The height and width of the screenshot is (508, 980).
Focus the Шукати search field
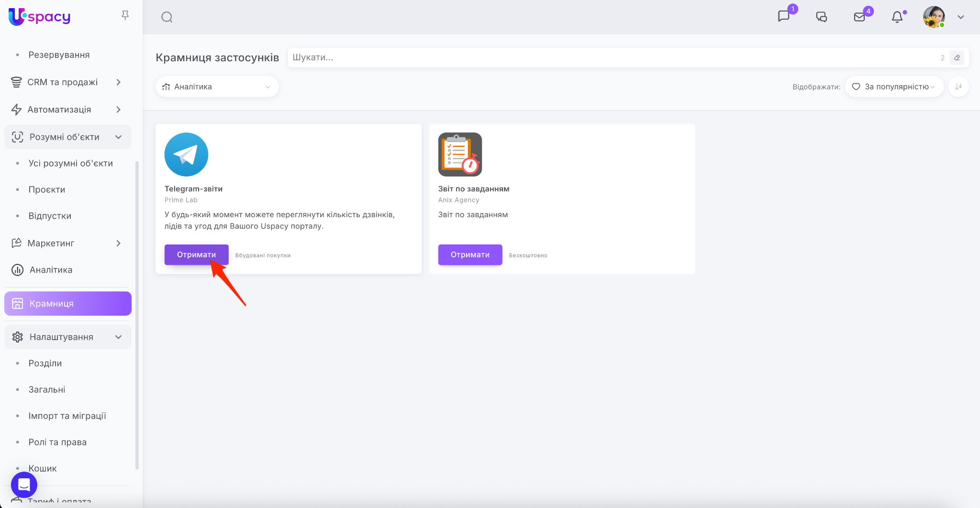tap(612, 57)
